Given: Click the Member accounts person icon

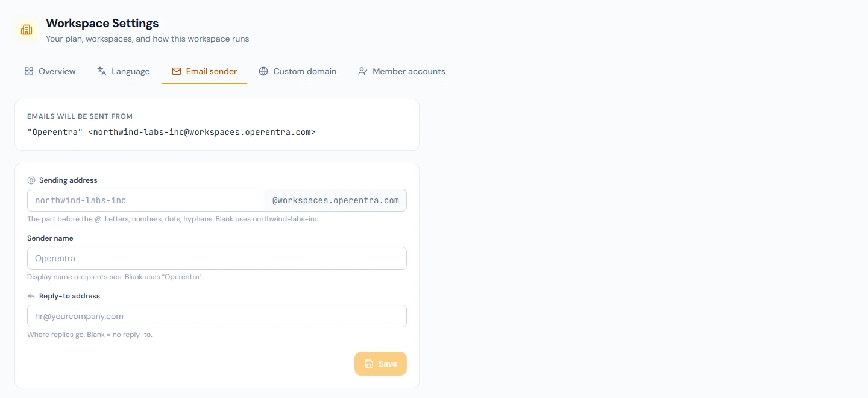Looking at the screenshot, I should coord(363,71).
